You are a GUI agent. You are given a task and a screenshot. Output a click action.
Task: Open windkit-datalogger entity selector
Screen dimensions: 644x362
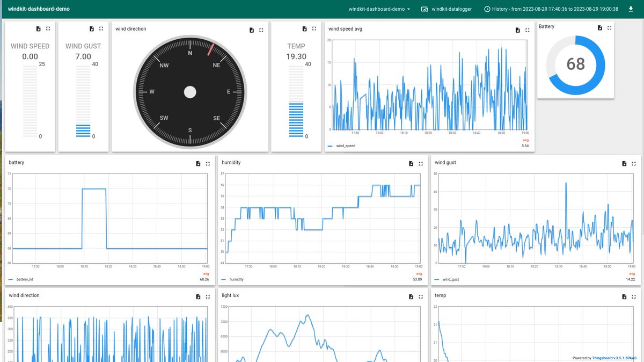(x=447, y=9)
